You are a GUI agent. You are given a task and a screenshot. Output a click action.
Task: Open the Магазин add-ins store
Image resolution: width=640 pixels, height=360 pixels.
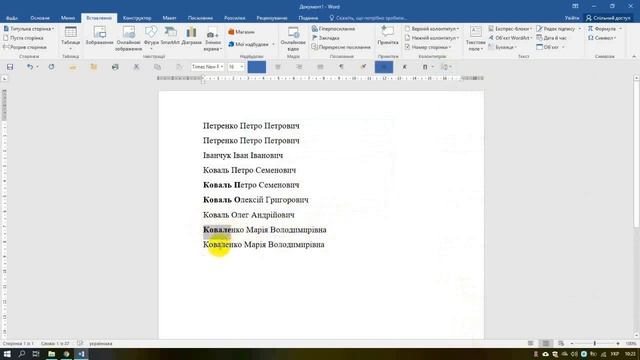pos(241,32)
